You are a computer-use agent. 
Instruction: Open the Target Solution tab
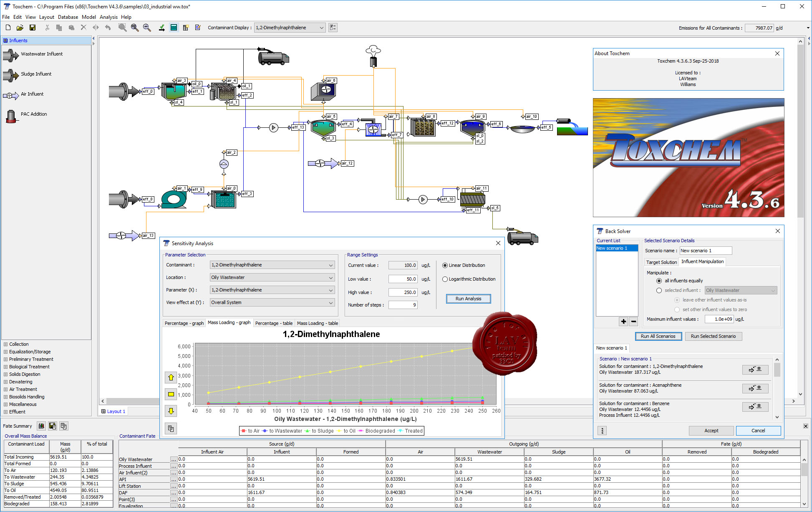pyautogui.click(x=661, y=263)
